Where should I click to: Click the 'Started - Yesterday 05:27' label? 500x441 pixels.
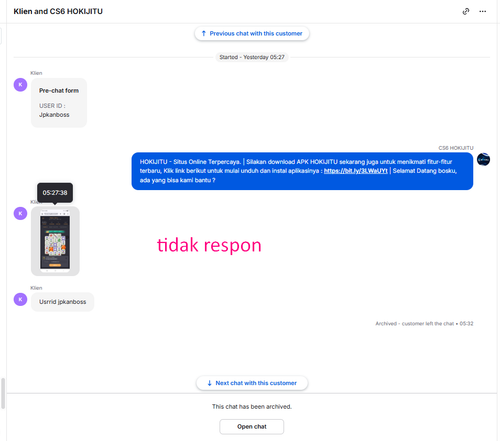(252, 57)
